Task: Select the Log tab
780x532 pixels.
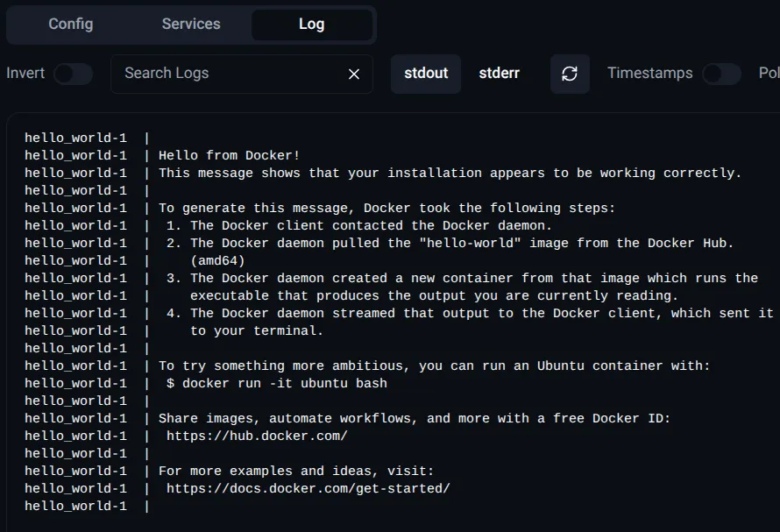Action: pyautogui.click(x=312, y=25)
